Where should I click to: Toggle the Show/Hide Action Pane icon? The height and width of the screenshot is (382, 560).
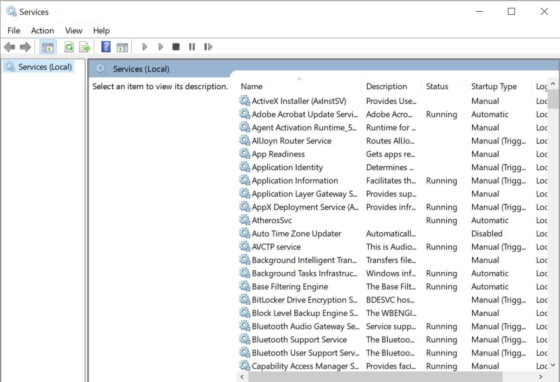pos(122,47)
